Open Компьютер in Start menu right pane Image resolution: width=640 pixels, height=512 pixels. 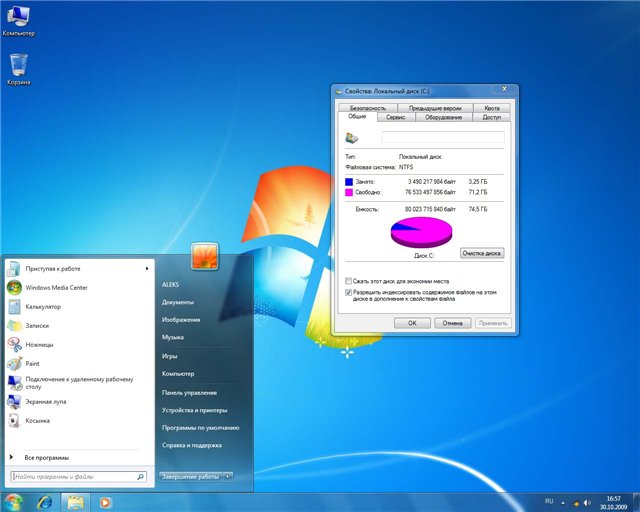coord(178,374)
